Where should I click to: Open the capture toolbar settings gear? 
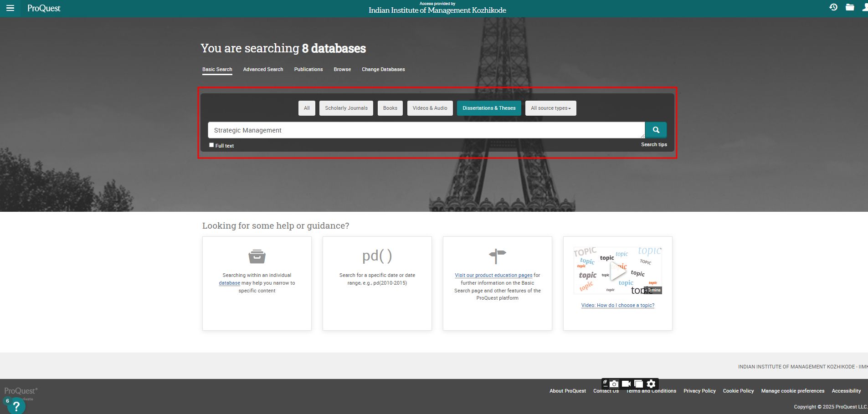point(651,384)
